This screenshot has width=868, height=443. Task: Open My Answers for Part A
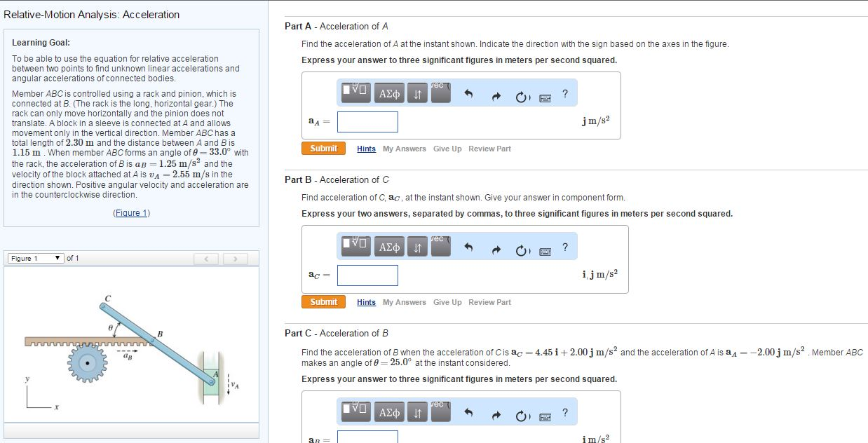coord(405,149)
